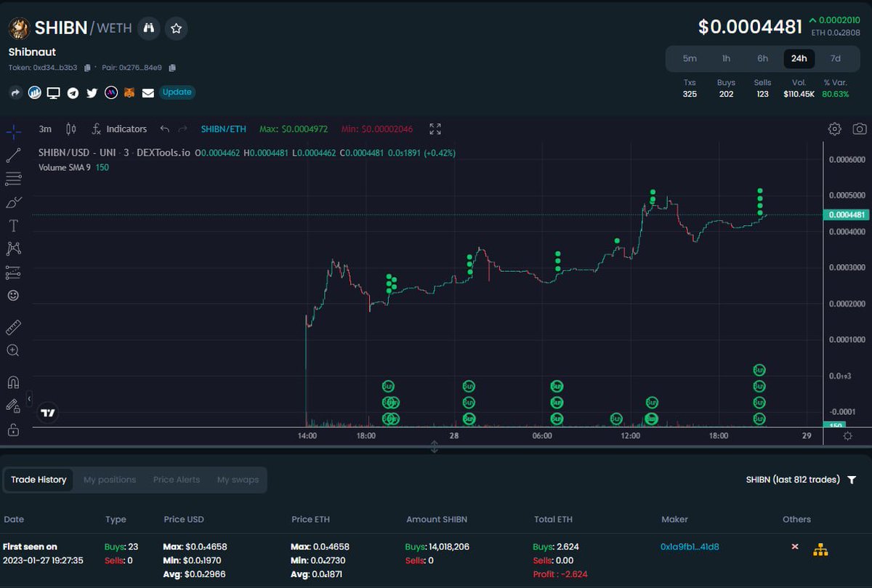Open the Indicators menu
This screenshot has height=588, width=872.
point(119,129)
